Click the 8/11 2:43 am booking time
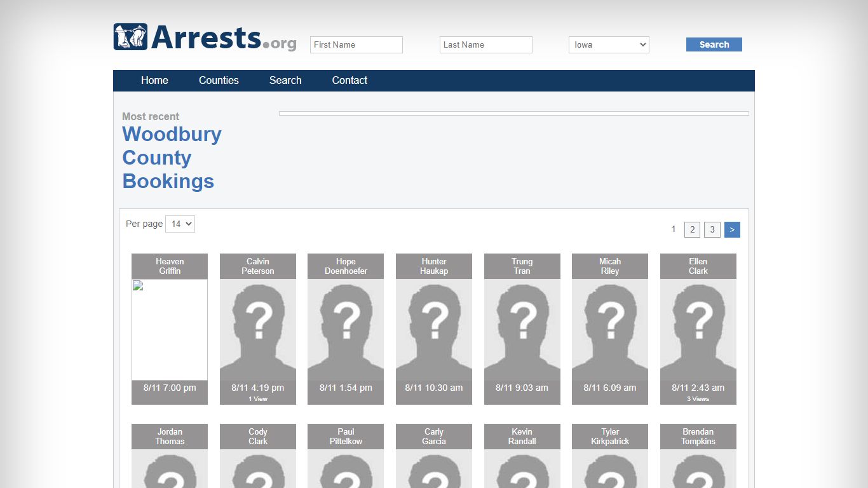The image size is (868, 488). coord(698,388)
